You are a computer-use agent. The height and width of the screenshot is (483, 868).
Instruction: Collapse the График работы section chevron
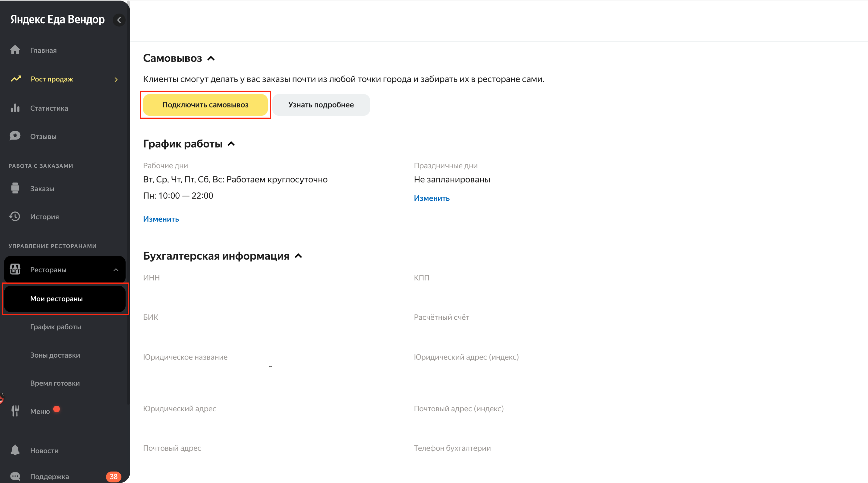point(231,144)
